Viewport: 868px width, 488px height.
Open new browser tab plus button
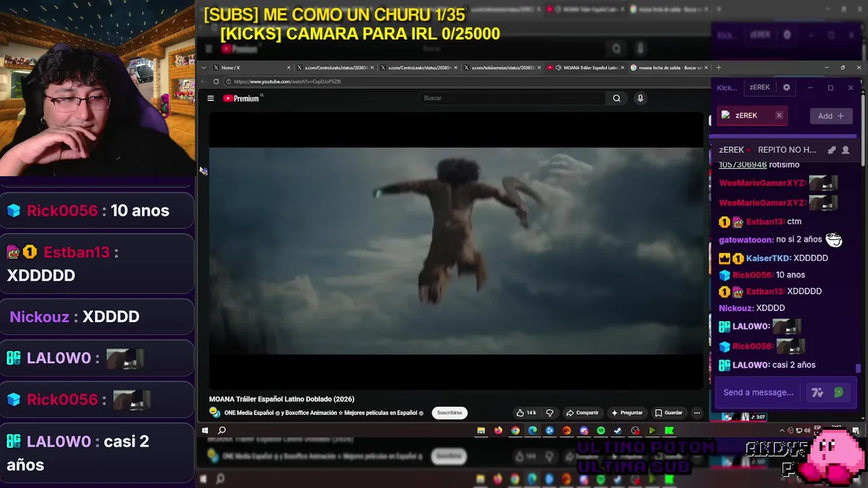[x=719, y=68]
